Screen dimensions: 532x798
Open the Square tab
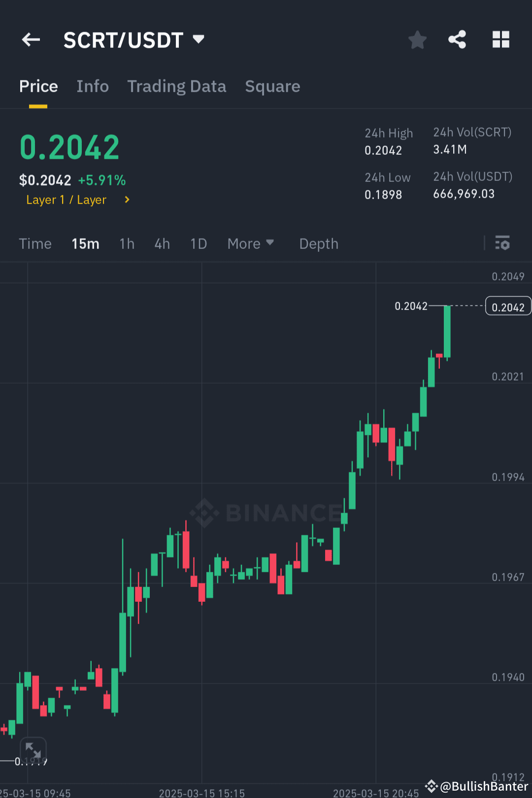tap(272, 86)
